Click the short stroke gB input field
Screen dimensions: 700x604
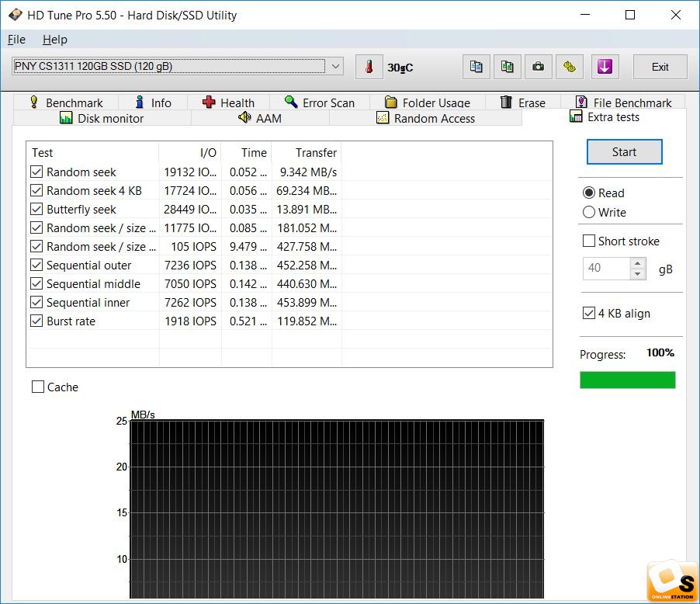(607, 268)
